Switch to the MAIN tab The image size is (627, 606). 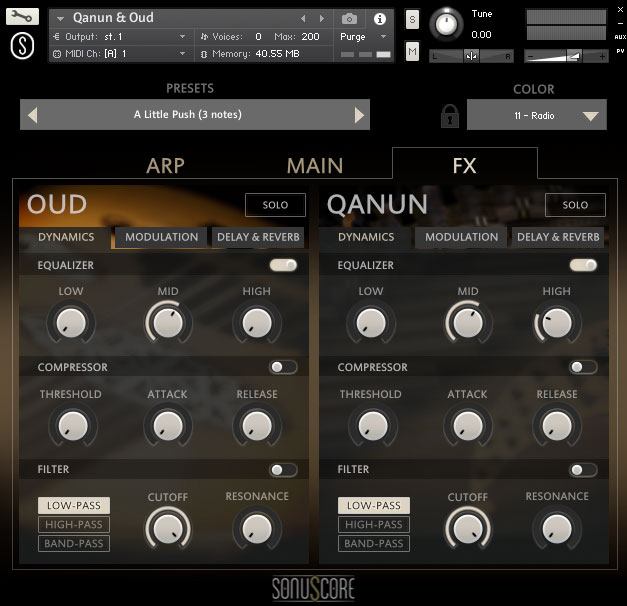(315, 165)
